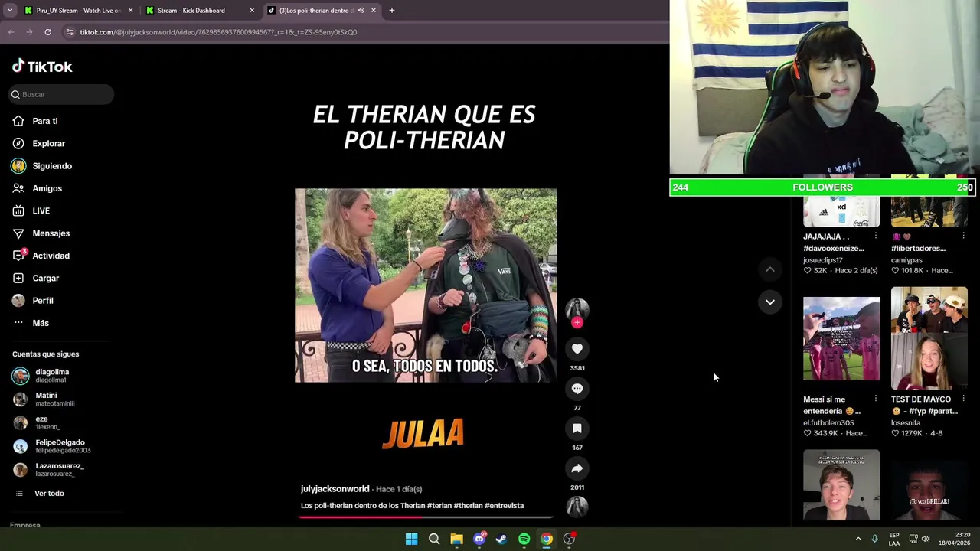Click the TikTok URL address bar

tap(218, 32)
